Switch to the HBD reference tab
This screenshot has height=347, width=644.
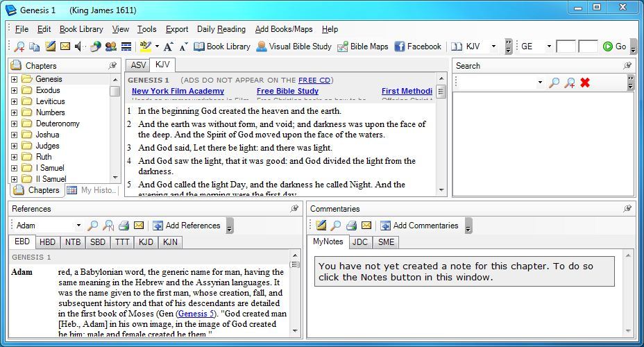click(x=47, y=242)
